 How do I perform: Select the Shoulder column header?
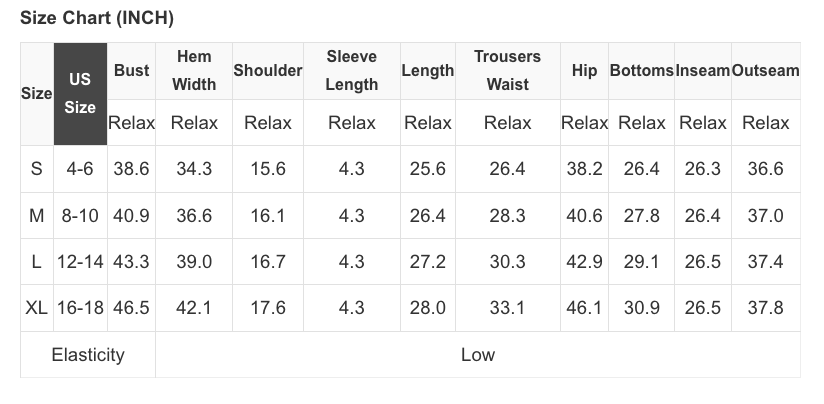click(267, 71)
